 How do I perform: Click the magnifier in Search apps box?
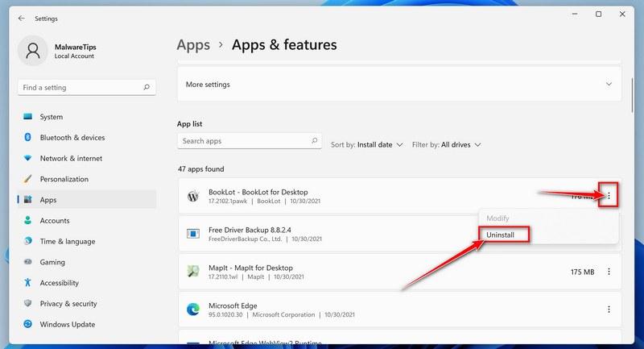pos(314,140)
